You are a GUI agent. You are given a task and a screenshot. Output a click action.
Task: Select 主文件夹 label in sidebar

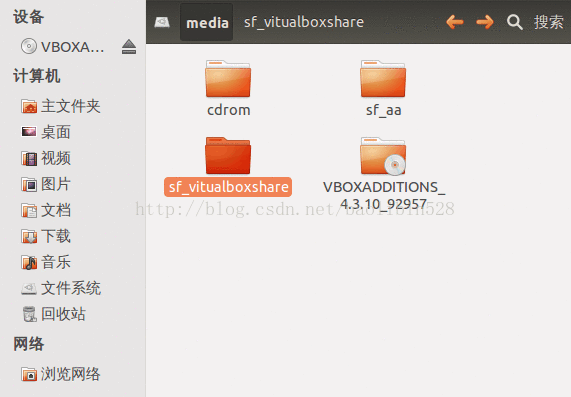click(71, 106)
